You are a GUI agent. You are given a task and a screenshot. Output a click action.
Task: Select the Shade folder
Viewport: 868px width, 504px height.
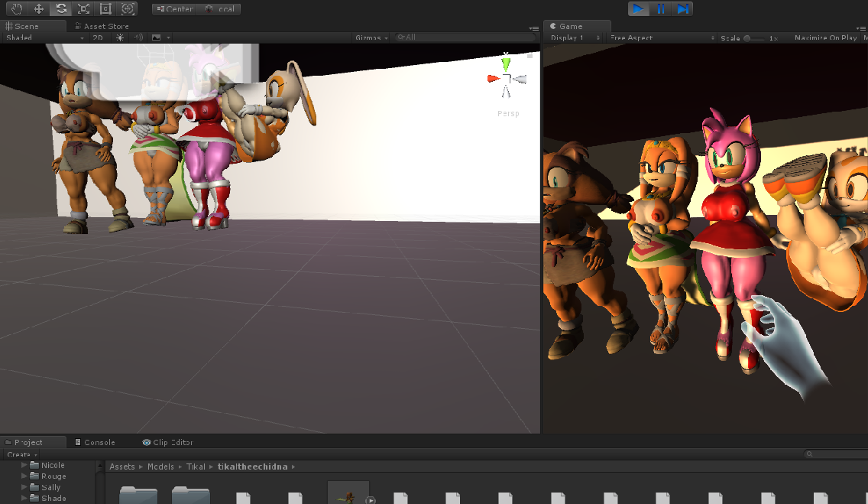click(x=48, y=499)
